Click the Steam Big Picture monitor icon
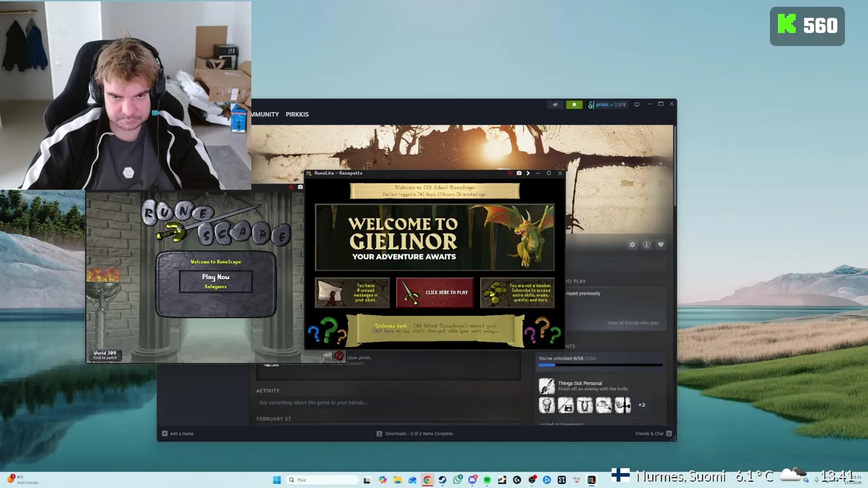The height and width of the screenshot is (488, 868). pyautogui.click(x=636, y=104)
